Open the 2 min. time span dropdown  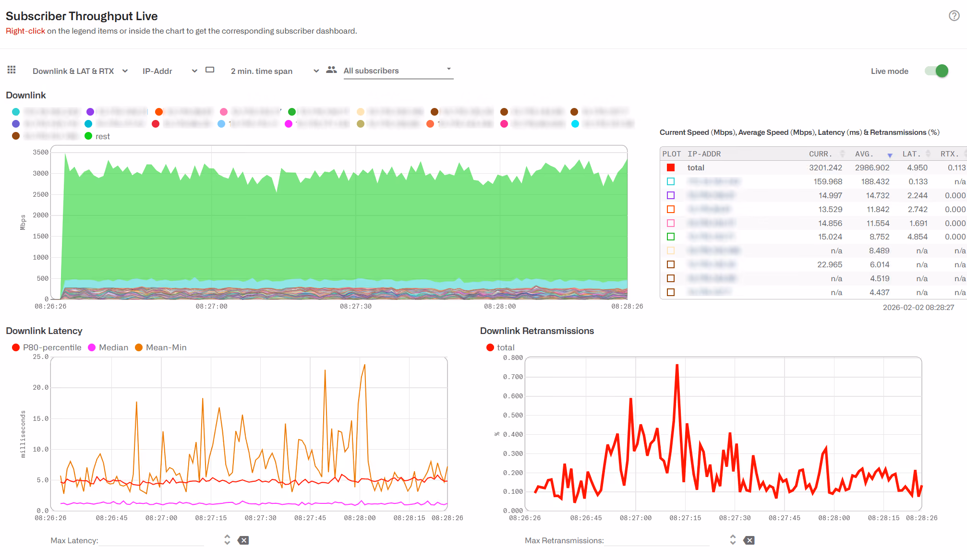275,71
